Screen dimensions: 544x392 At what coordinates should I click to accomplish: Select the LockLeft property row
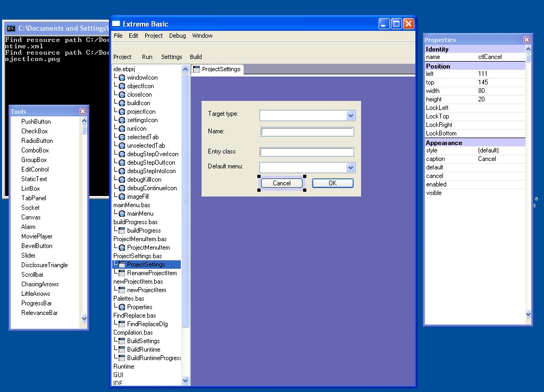[475, 108]
